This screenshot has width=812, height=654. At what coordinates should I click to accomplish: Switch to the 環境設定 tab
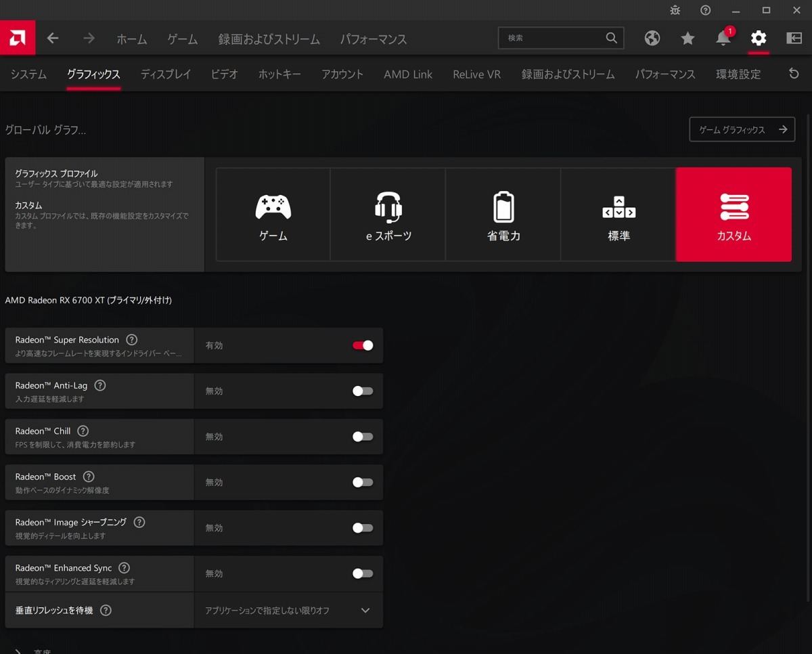pyautogui.click(x=738, y=74)
